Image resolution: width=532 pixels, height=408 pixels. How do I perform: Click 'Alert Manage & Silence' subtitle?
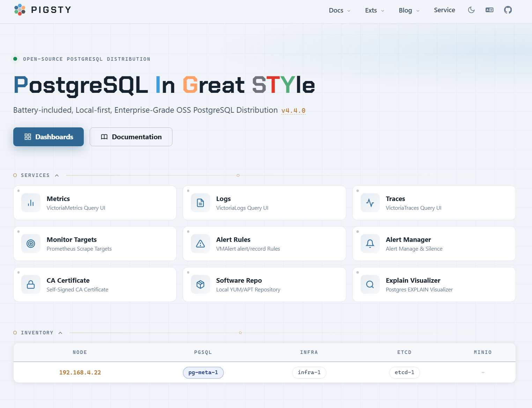414,249
